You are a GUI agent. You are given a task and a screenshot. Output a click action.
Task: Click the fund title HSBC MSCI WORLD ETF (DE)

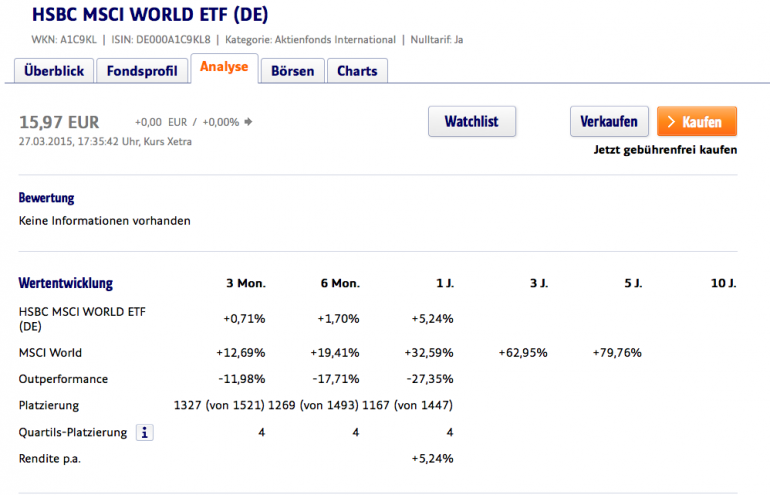(150, 15)
